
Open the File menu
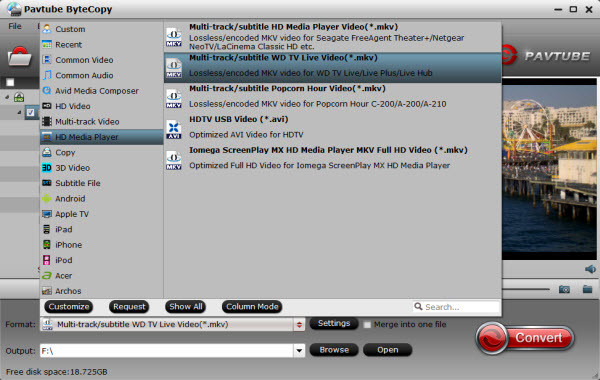[15, 26]
